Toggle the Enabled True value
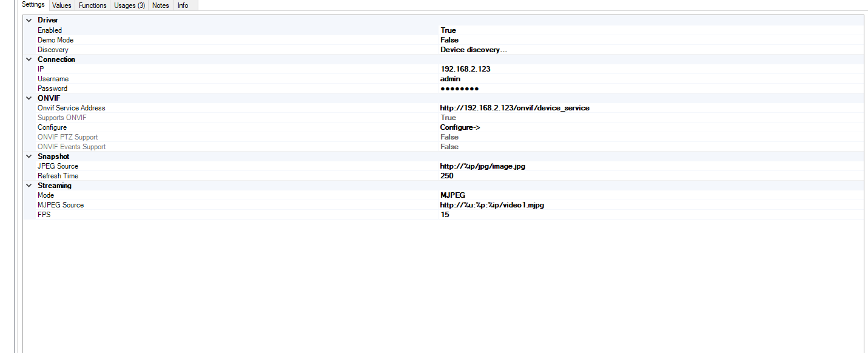 click(x=448, y=30)
